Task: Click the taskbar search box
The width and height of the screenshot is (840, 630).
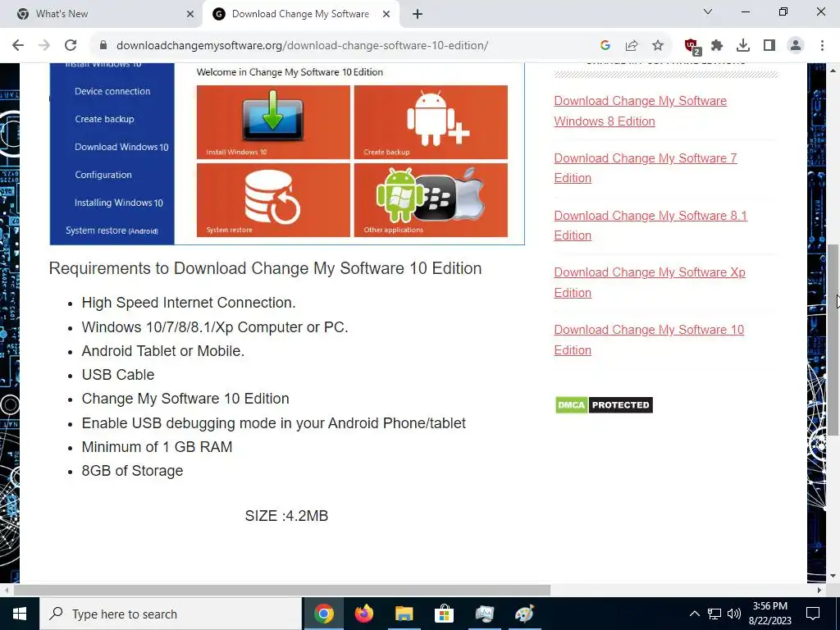Action: coord(171,614)
